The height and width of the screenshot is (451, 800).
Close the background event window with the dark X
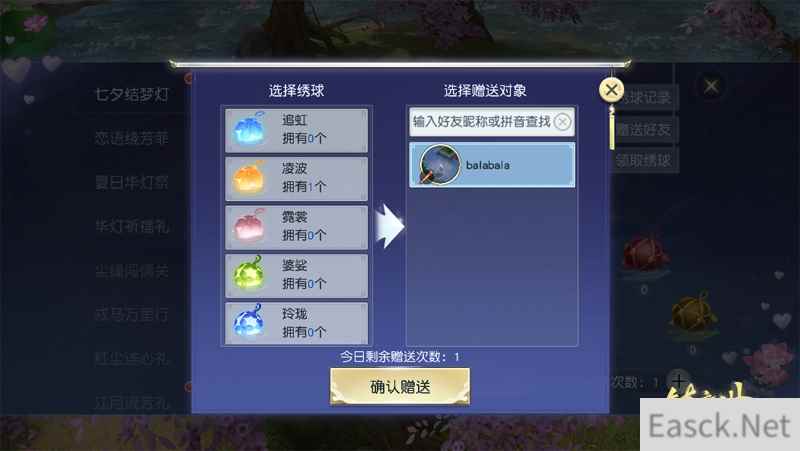711,86
